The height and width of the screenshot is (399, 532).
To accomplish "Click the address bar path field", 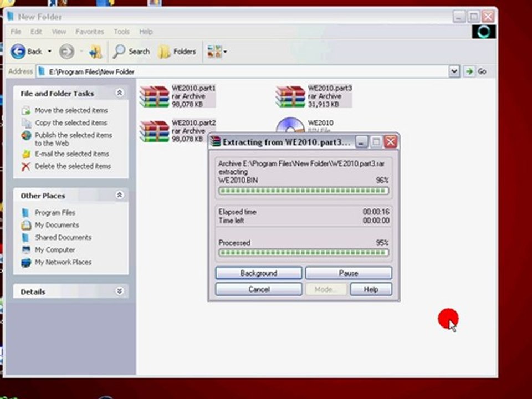I will [243, 71].
